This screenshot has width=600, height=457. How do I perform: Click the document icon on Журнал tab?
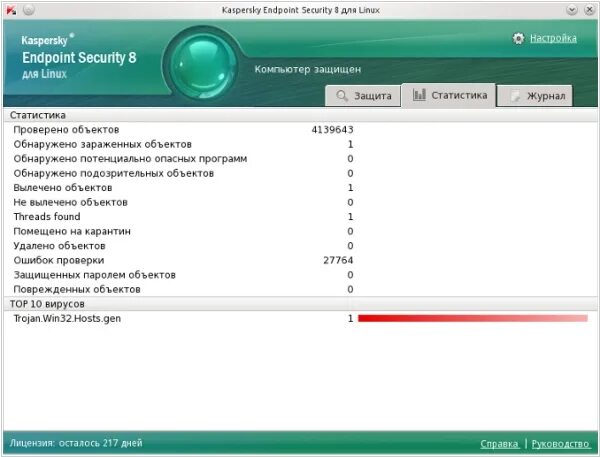pyautogui.click(x=515, y=96)
